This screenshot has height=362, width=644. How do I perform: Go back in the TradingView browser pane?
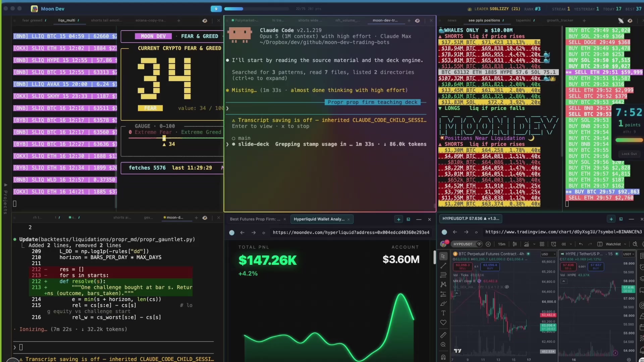[455, 232]
